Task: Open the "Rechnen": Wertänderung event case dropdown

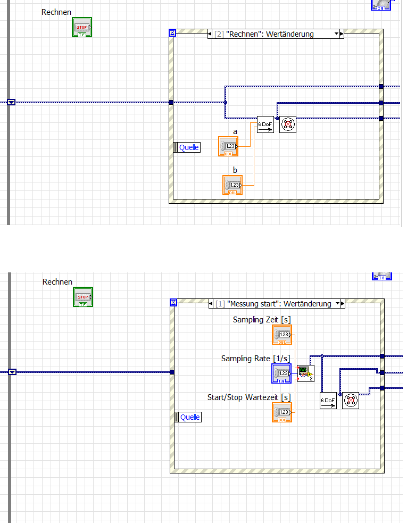Action: [336, 34]
